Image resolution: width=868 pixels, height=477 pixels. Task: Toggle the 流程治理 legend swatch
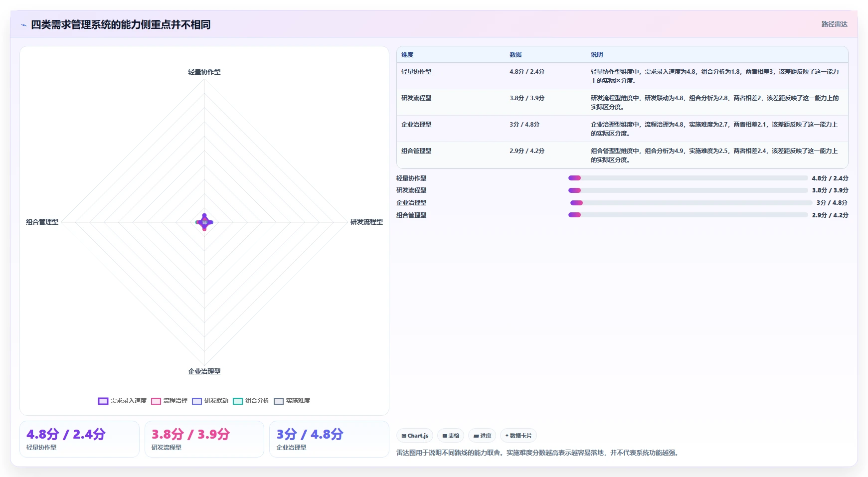[156, 401]
